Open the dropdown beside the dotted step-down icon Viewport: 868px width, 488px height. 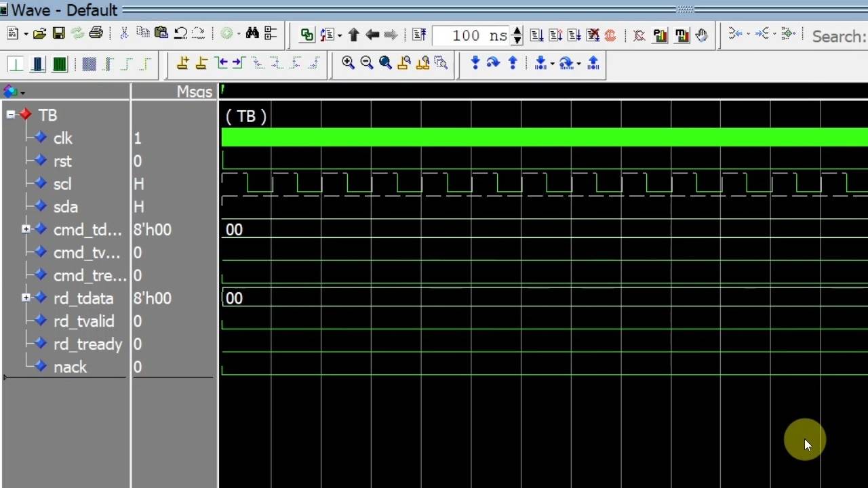tap(553, 64)
